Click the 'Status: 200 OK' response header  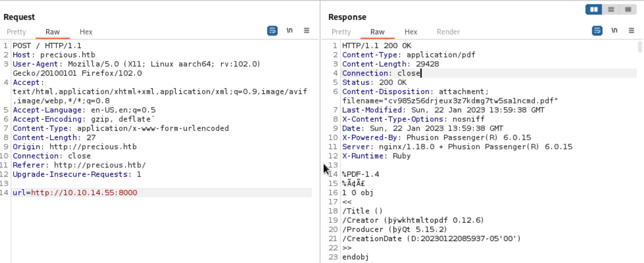[x=374, y=82]
